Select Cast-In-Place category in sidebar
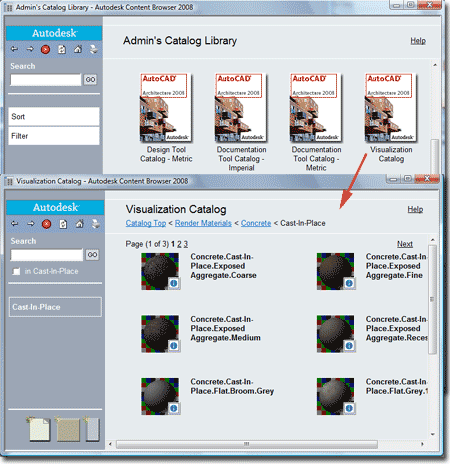 coord(55,307)
